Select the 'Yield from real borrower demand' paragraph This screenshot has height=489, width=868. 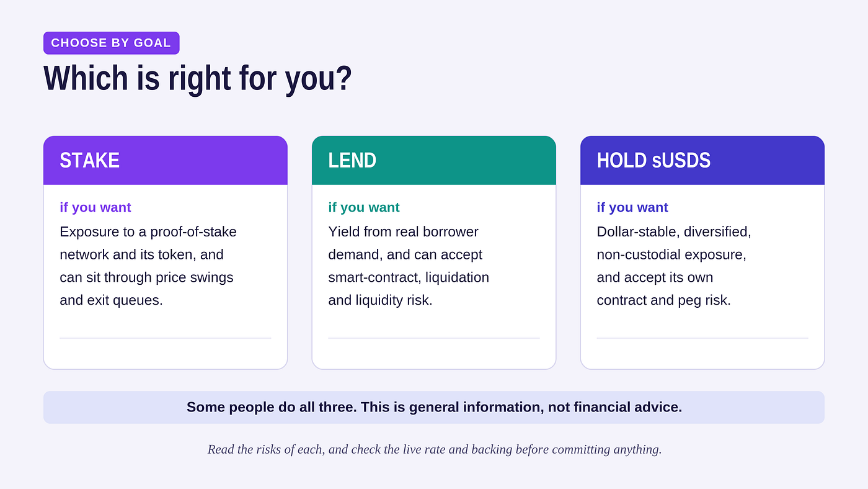(409, 266)
